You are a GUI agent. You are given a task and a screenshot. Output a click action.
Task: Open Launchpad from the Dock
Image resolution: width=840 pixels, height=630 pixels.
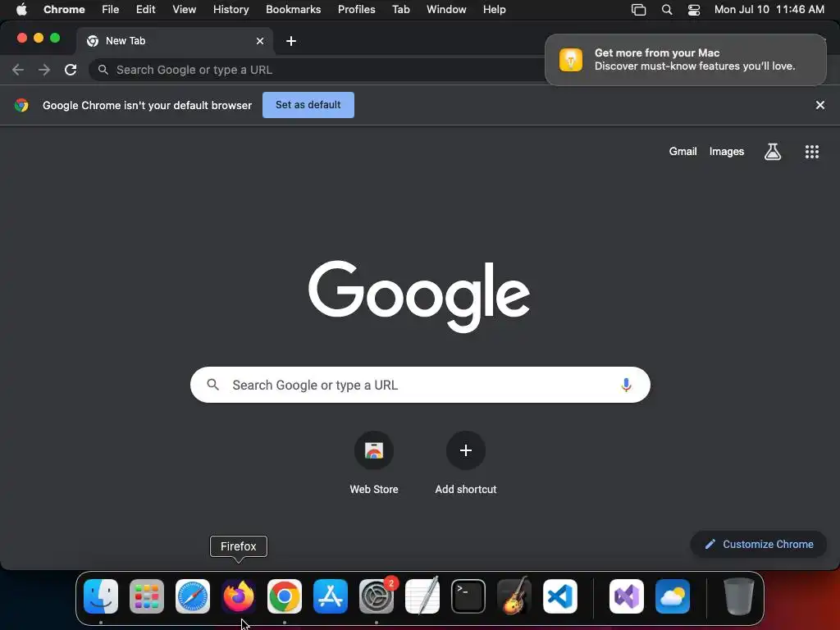point(147,596)
